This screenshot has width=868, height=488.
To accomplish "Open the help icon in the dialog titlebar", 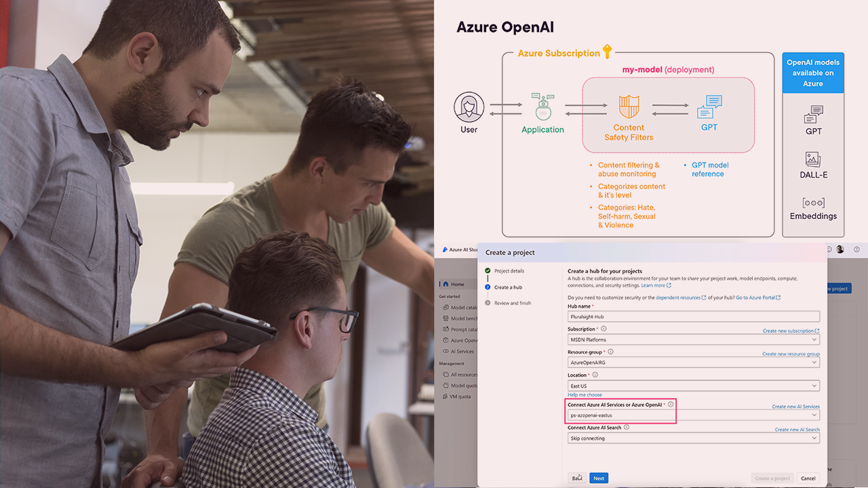I will point(856,250).
